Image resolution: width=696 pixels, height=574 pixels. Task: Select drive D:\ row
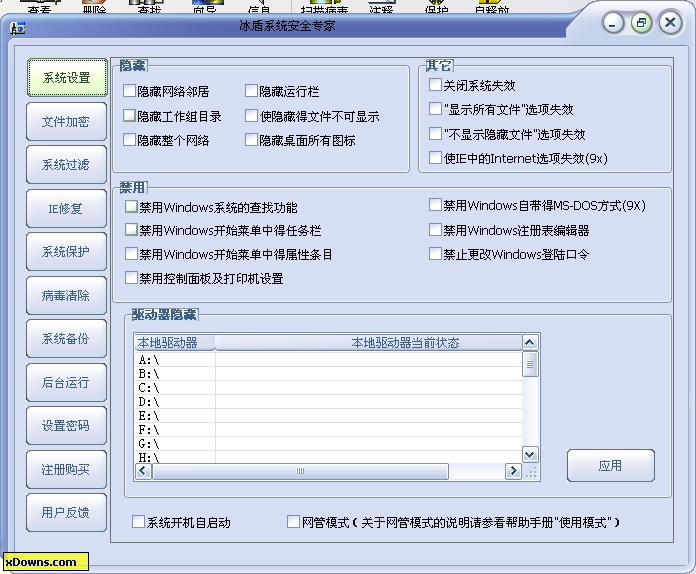click(x=328, y=401)
